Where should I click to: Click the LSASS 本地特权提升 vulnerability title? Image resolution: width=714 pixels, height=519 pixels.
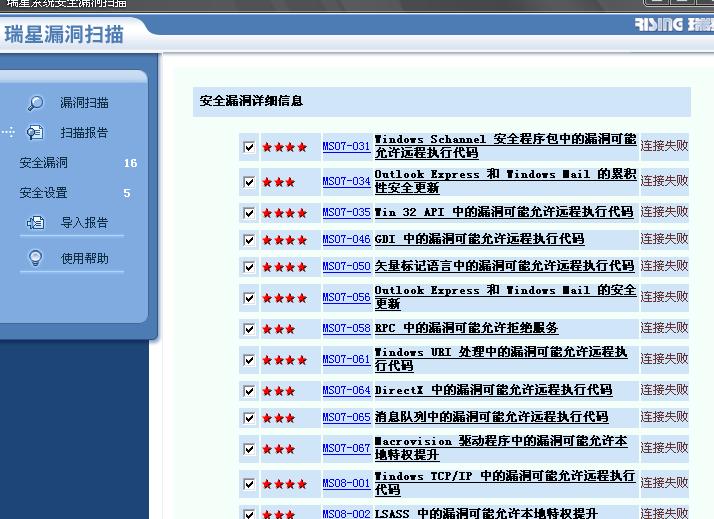486,514
